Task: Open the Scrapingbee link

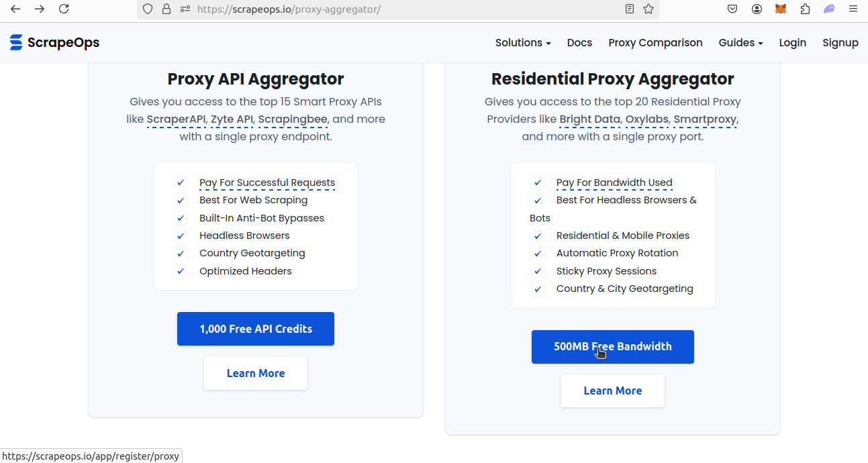Action: pyautogui.click(x=293, y=119)
